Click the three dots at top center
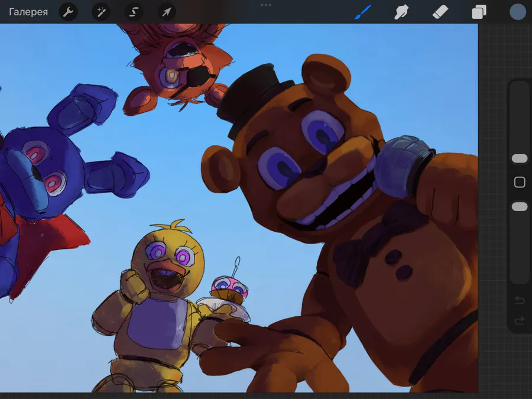 265,5
